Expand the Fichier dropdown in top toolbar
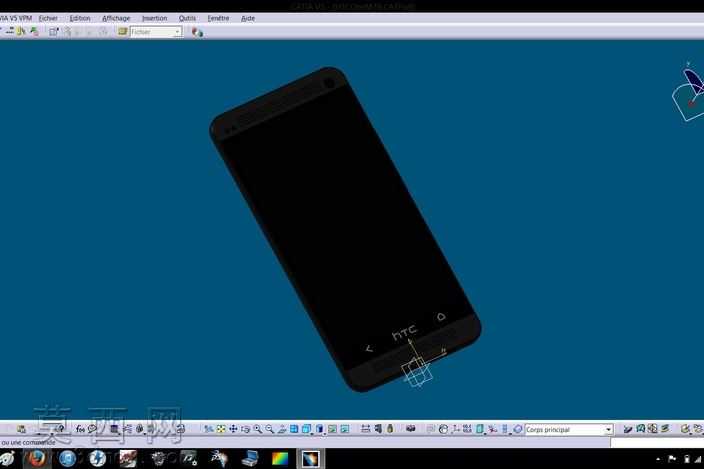Image resolution: width=704 pixels, height=469 pixels. click(177, 32)
